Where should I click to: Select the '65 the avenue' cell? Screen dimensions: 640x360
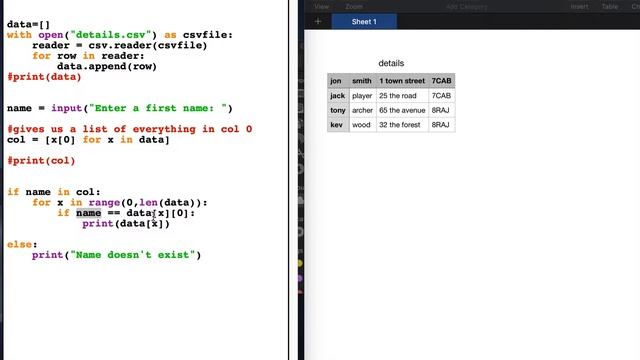(x=402, y=110)
